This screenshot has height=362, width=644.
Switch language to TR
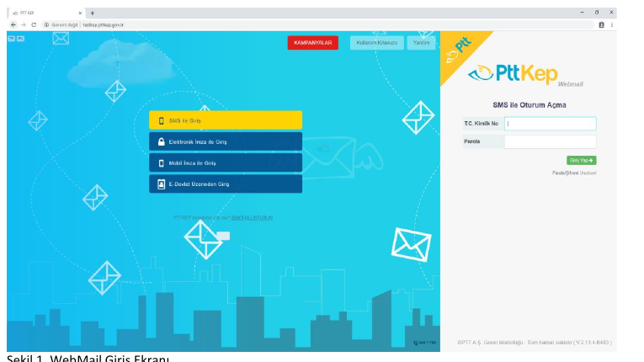12,38
